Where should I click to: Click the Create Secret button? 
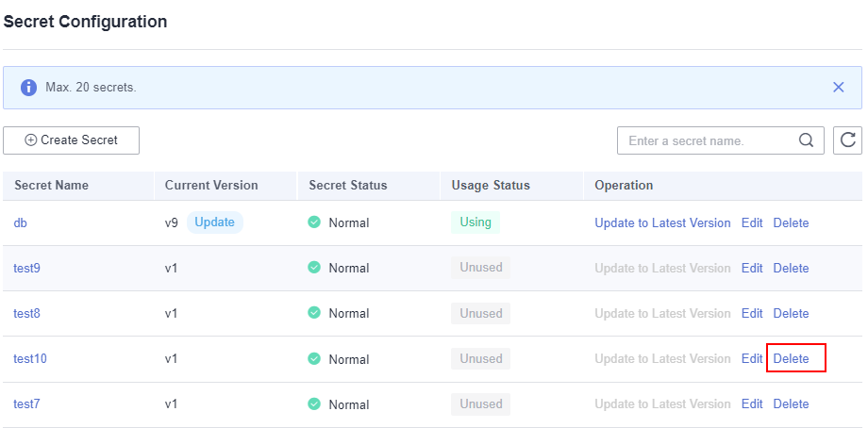(72, 140)
